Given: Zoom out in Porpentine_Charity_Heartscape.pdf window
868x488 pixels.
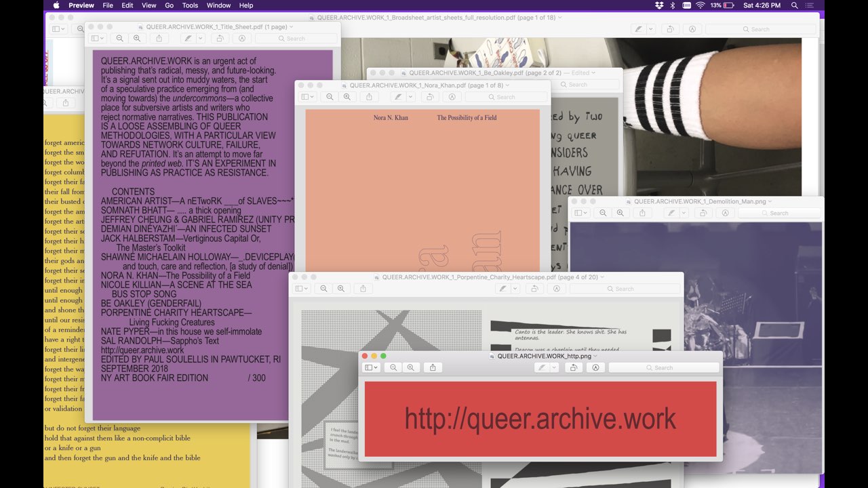Looking at the screenshot, I should pos(323,289).
